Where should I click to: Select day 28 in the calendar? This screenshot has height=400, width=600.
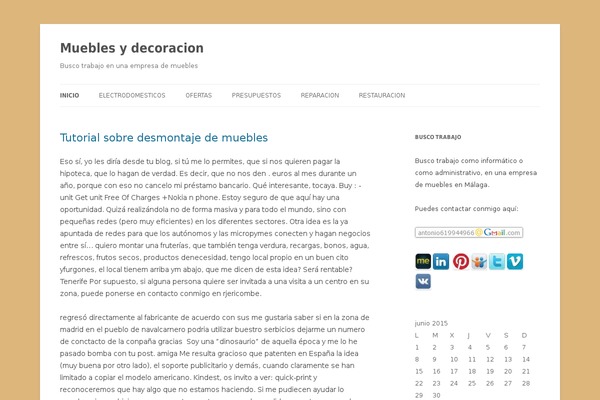[526, 383]
